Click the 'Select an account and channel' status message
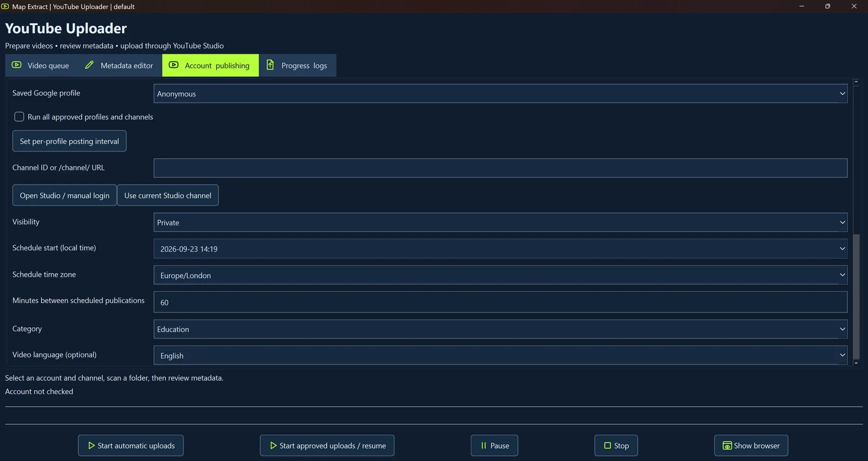Screen dimensions: 868x461 coord(114,378)
